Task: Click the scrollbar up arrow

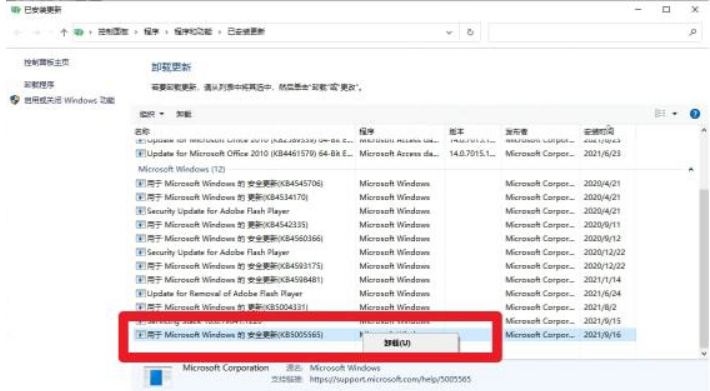Action: 704,130
